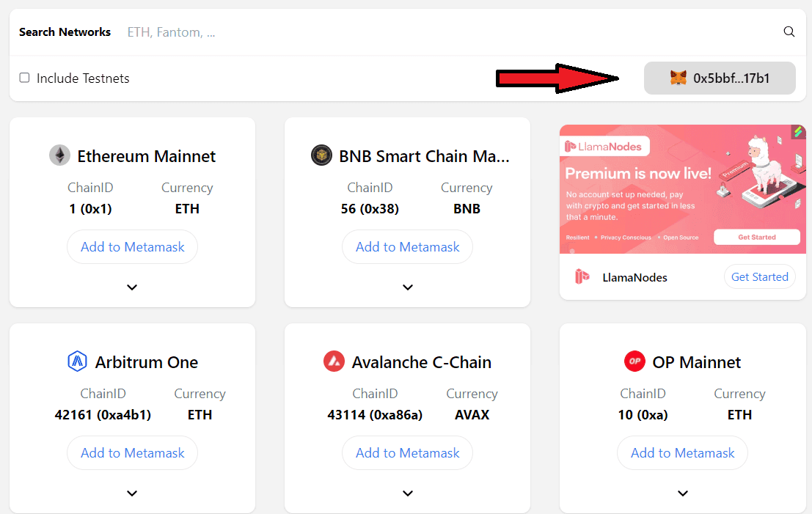Click the Ethereum Mainnet logo icon
Viewport: 812px width, 514px height.
[x=59, y=155]
